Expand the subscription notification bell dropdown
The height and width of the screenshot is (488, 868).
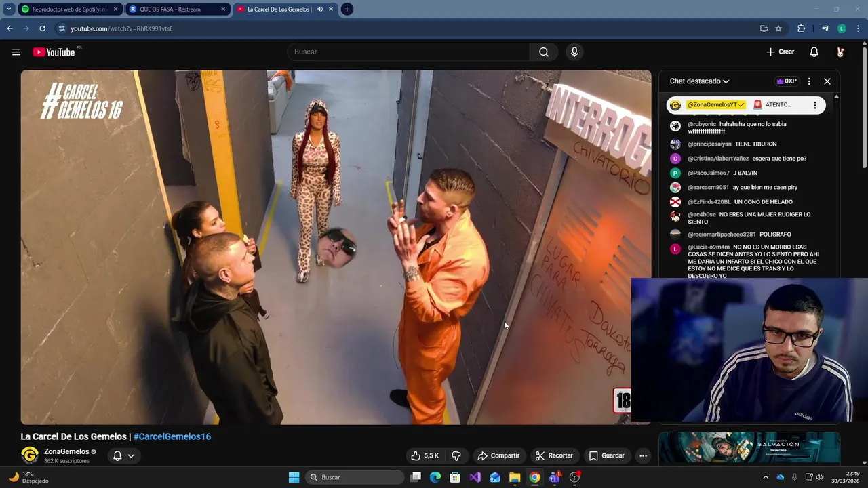[x=123, y=455]
